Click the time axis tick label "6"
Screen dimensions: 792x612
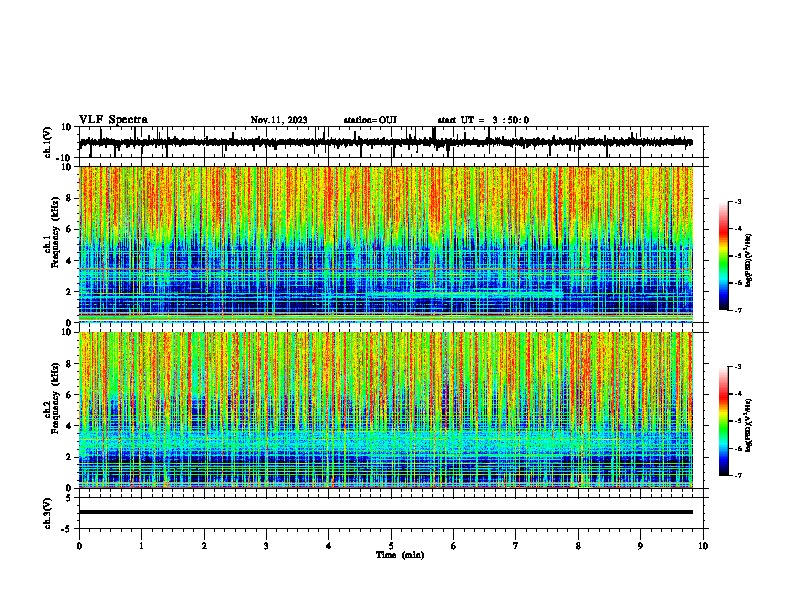pyautogui.click(x=454, y=546)
